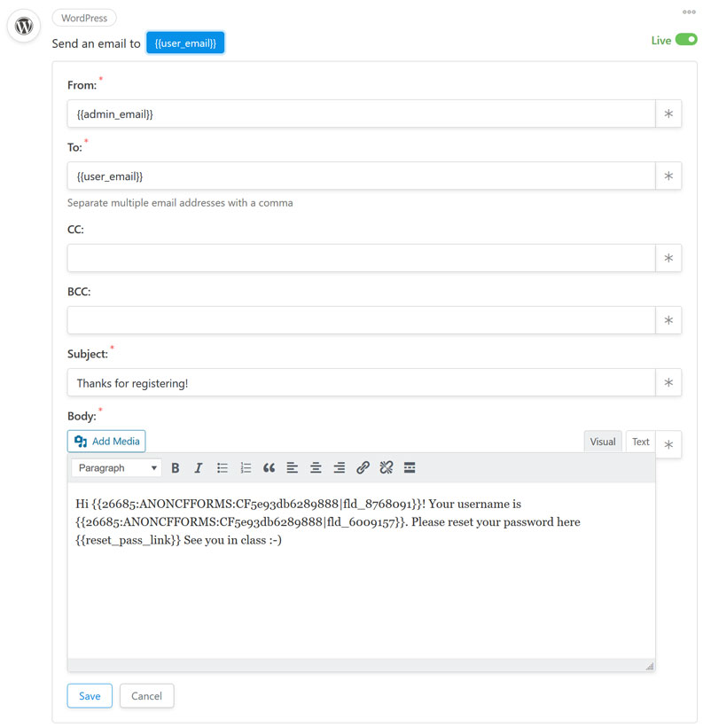
Task: Focus the To email field
Action: (x=361, y=176)
